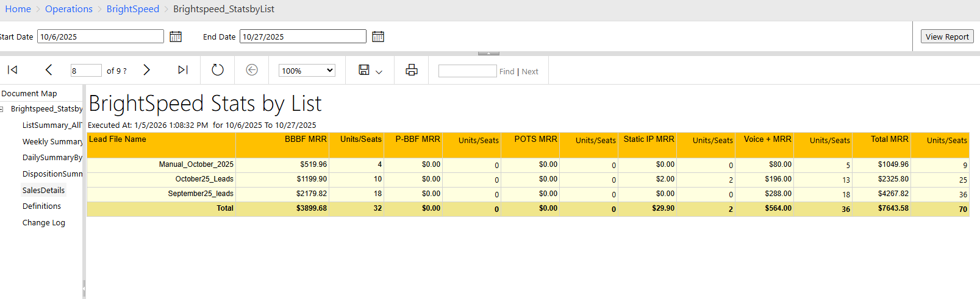The height and width of the screenshot is (299, 980).
Task: Open the BrightSpeed breadcrumb link
Action: tap(133, 9)
